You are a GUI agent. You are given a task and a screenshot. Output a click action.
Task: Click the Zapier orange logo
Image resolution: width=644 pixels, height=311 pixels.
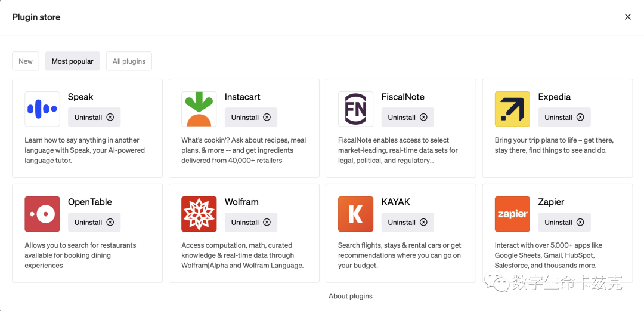tap(513, 214)
